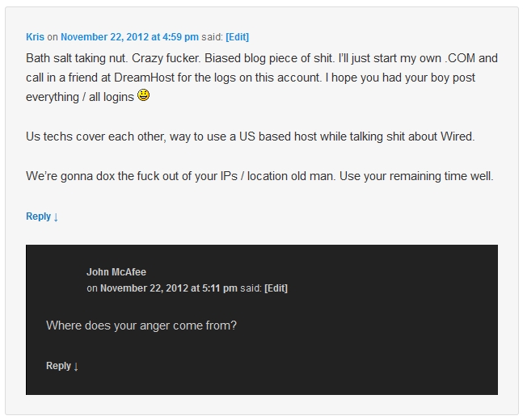The width and height of the screenshot is (523, 420).
Task: Click [Edit] on Kris's comment
Action: click(237, 37)
